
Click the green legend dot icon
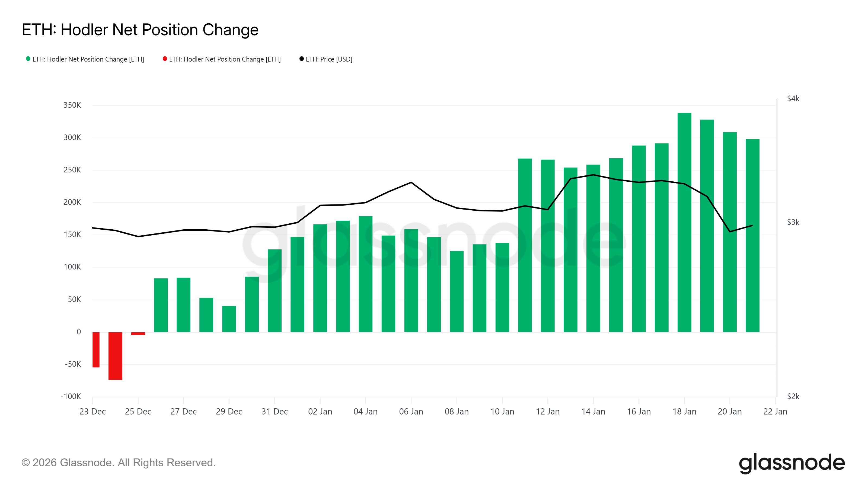point(28,59)
